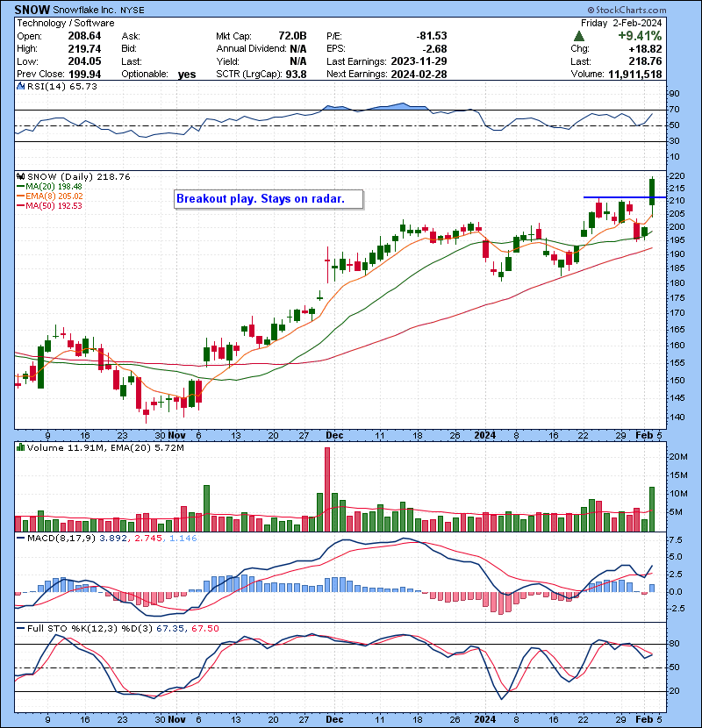Click the MACD signal value 2.745
The width and height of the screenshot is (702, 728).
click(x=148, y=539)
